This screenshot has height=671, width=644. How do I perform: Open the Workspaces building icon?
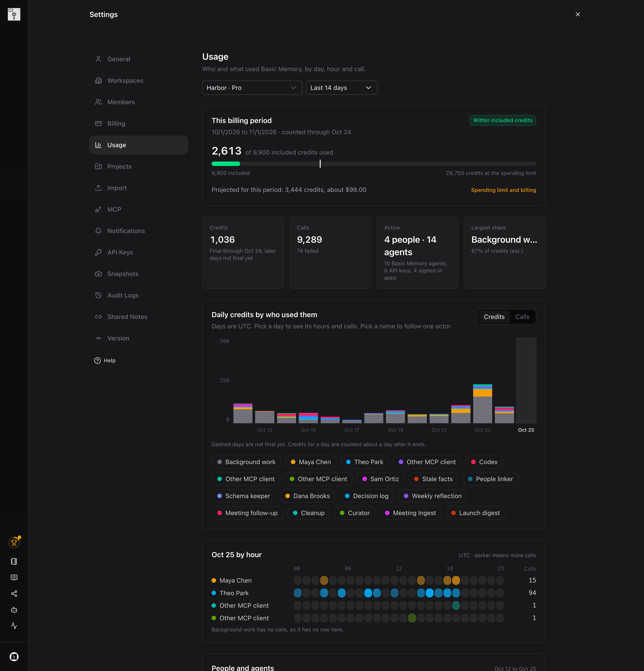[98, 81]
